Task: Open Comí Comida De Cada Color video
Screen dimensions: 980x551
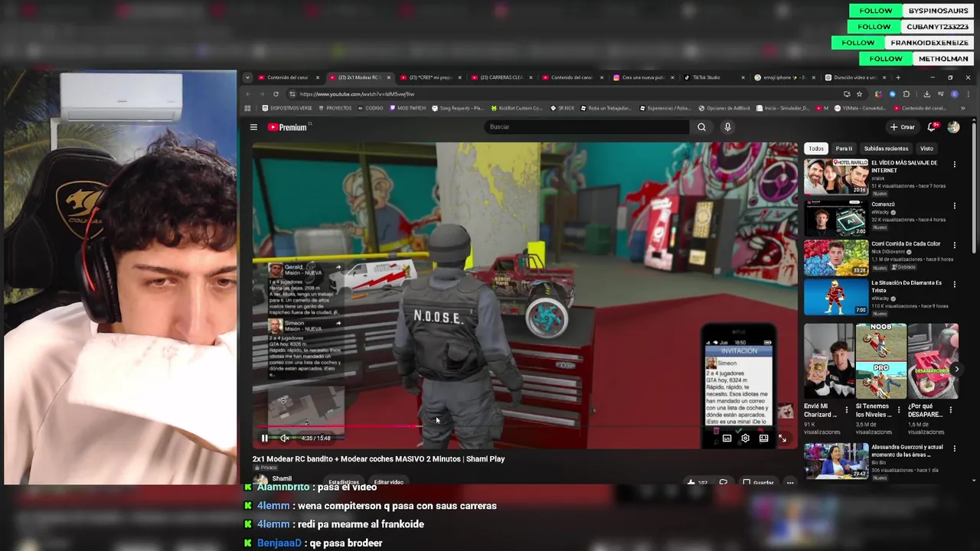Action: (836, 257)
